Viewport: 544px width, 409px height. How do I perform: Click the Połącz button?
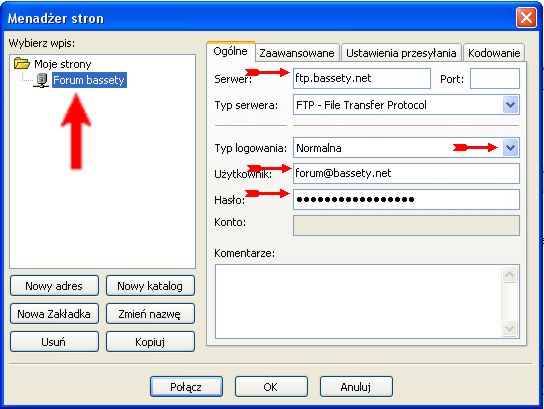186,386
